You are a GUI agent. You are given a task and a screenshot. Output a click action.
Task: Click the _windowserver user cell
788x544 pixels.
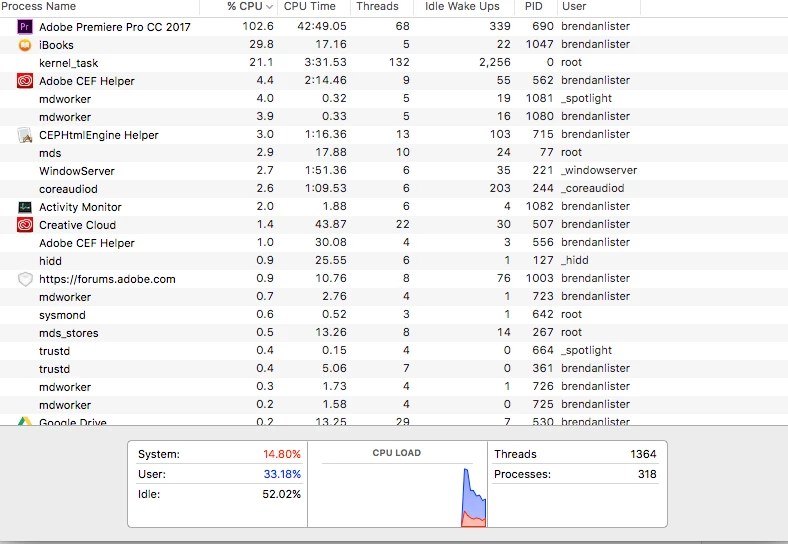(x=599, y=170)
